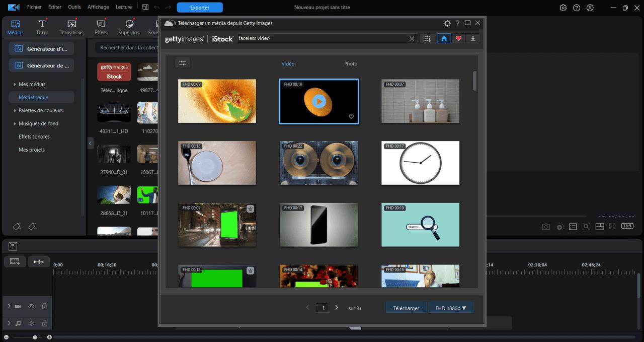
Task: Play the selected orange disc video preview
Action: point(318,101)
